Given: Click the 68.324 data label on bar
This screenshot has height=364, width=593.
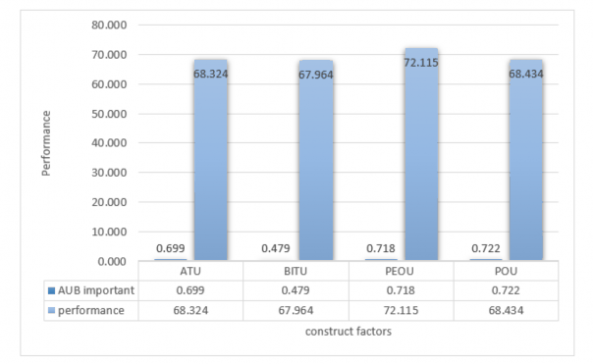Looking at the screenshot, I should [x=211, y=74].
